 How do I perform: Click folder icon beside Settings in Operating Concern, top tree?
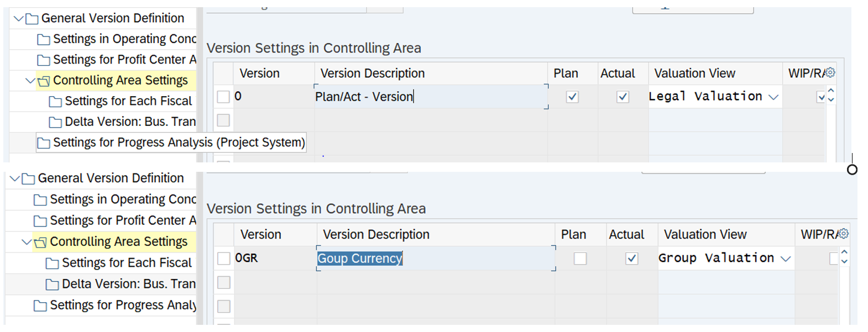pyautogui.click(x=43, y=39)
